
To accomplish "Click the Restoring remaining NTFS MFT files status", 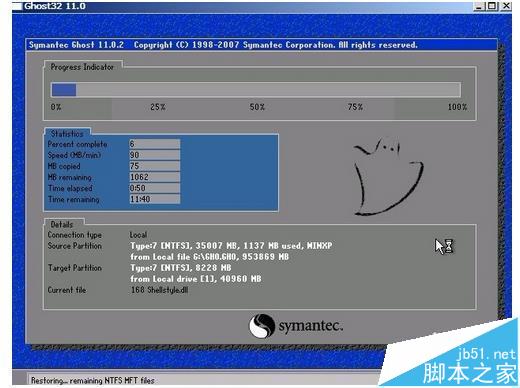I will 93,380.
